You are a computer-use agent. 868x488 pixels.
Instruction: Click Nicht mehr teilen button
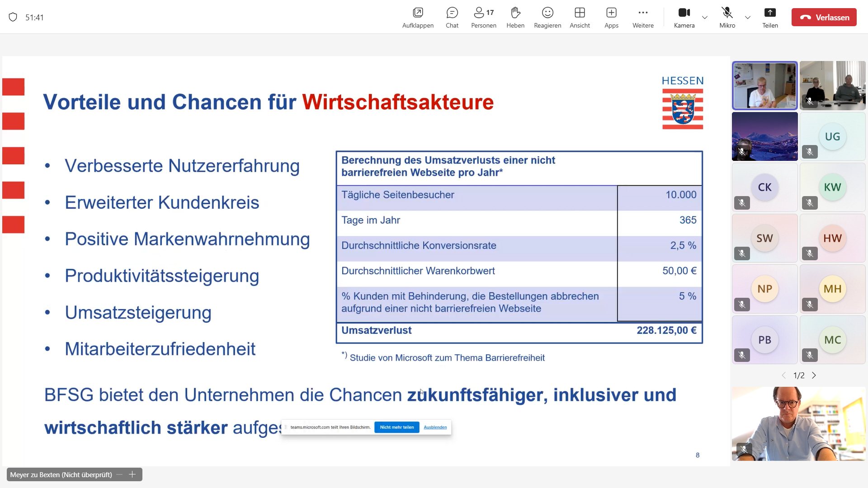point(396,427)
